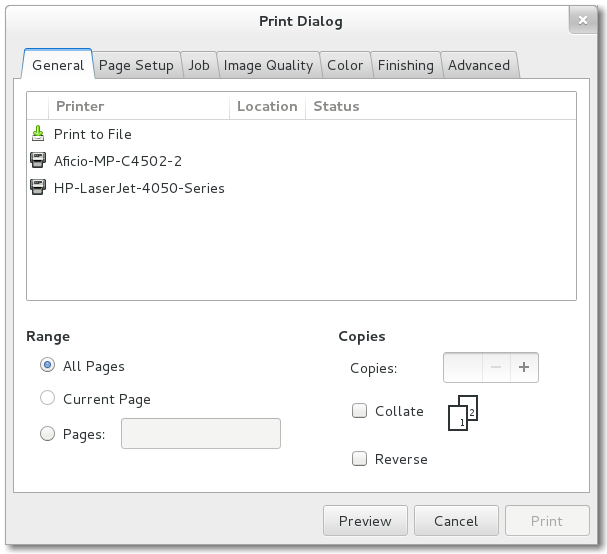Close the Print Dialog window
This screenshot has width=607, height=554.
(x=582, y=19)
